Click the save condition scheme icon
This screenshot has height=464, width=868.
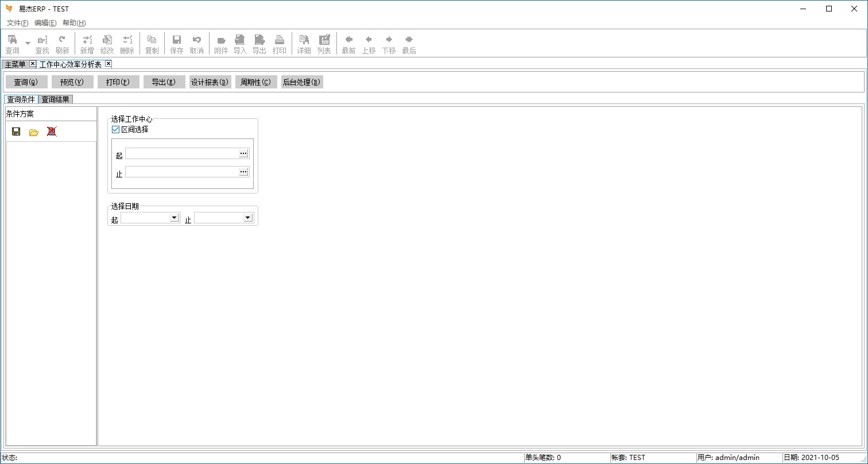coord(16,132)
